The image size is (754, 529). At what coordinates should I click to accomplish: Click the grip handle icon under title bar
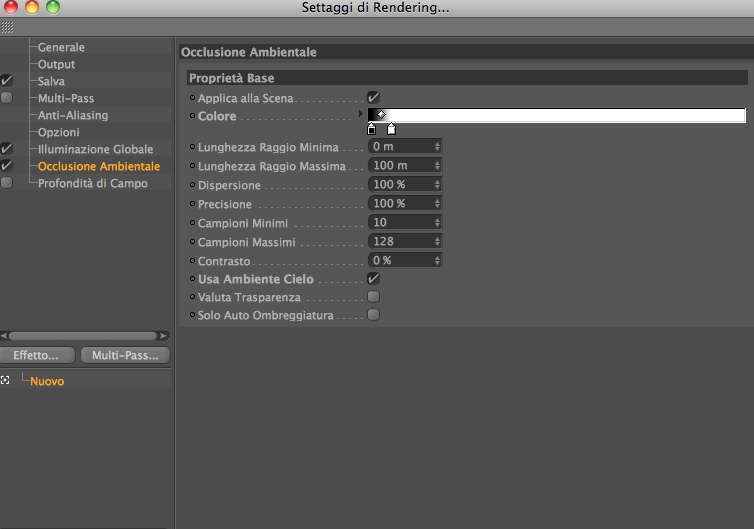[x=7, y=27]
